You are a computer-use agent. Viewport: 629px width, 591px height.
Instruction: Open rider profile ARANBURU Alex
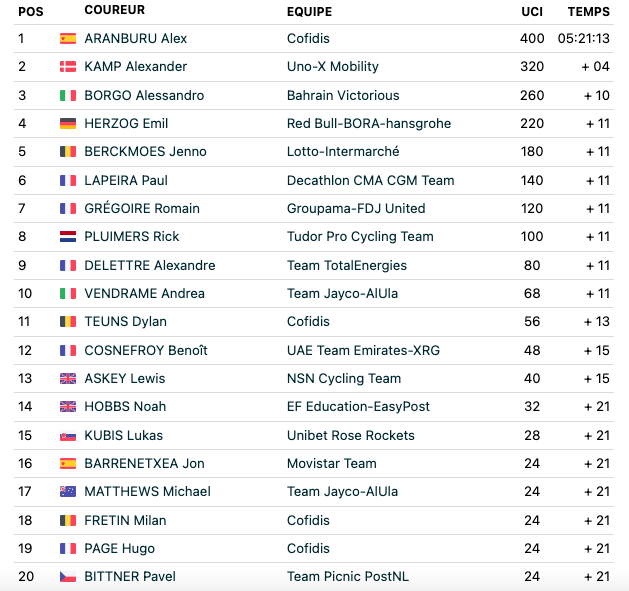tap(136, 39)
